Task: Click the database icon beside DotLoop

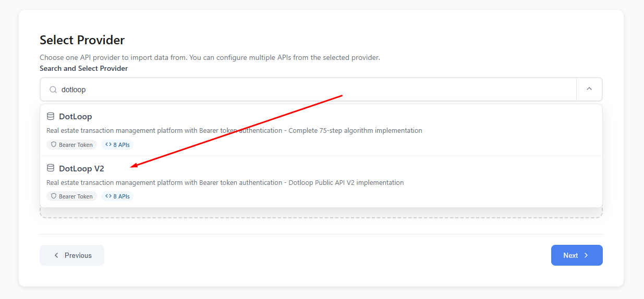Action: tap(51, 116)
